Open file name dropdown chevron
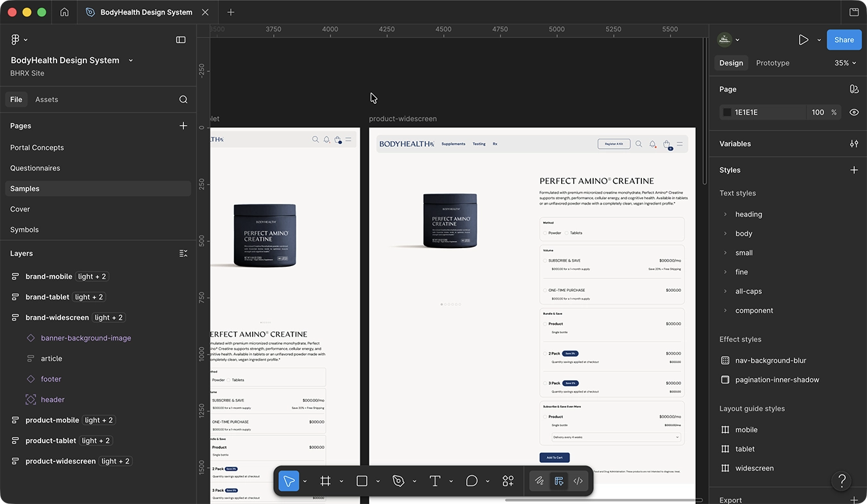 coord(131,60)
